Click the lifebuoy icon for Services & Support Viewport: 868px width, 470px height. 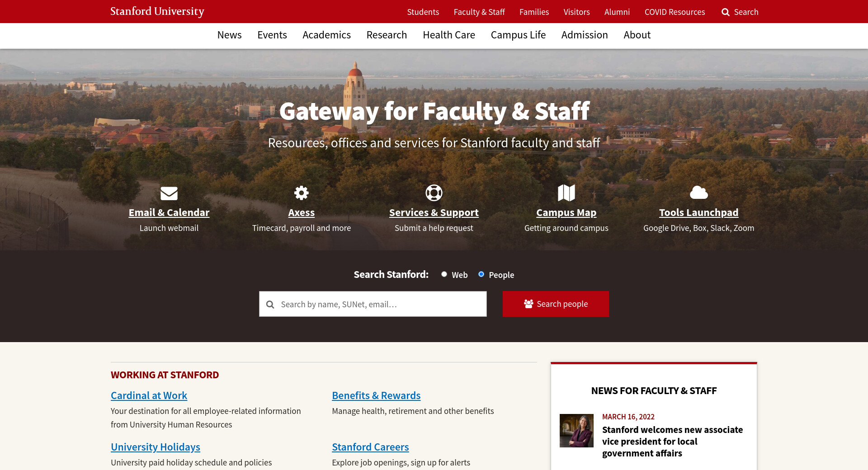pos(434,193)
